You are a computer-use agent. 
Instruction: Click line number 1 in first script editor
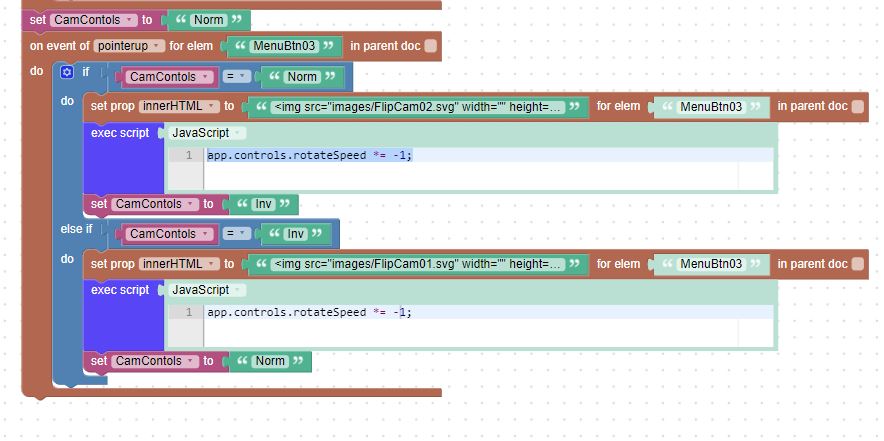tap(189, 155)
